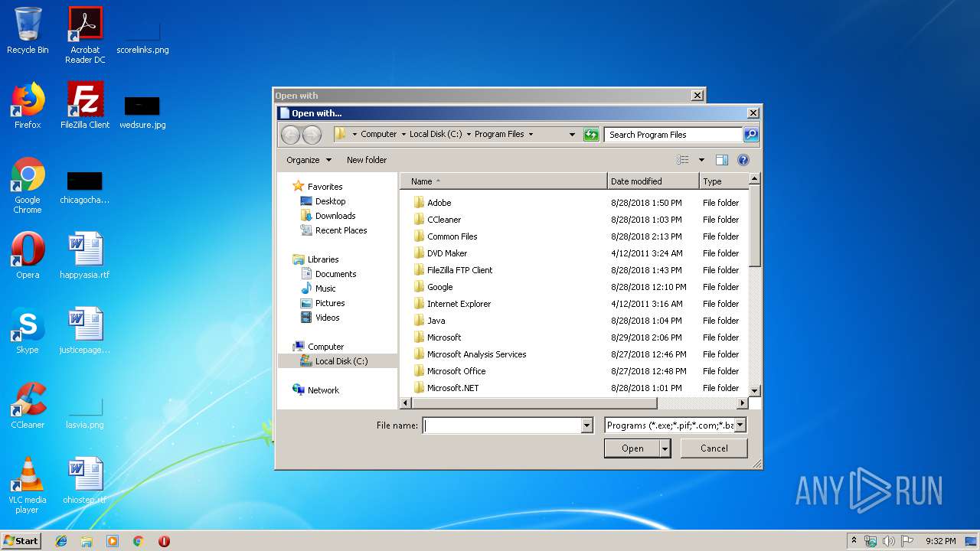The image size is (980, 551).
Task: Click the File name text field
Action: 502,425
